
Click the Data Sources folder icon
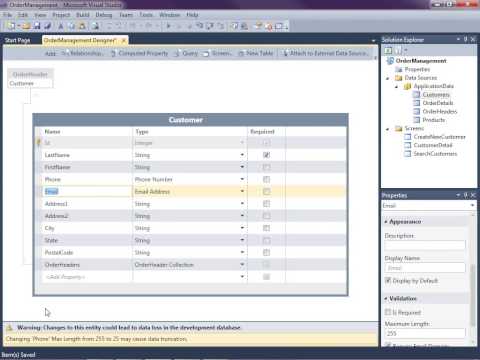399,78
